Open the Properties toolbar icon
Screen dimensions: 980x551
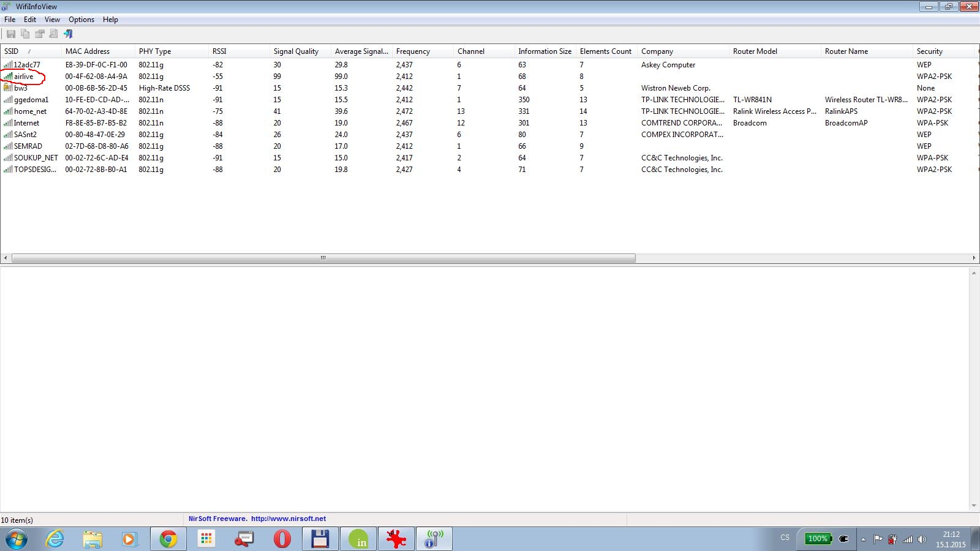(x=40, y=34)
